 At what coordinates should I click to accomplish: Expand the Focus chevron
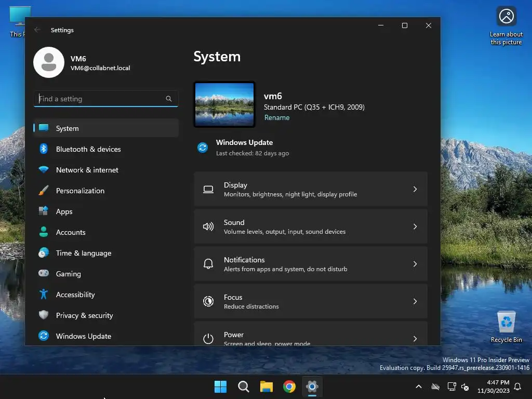point(415,301)
